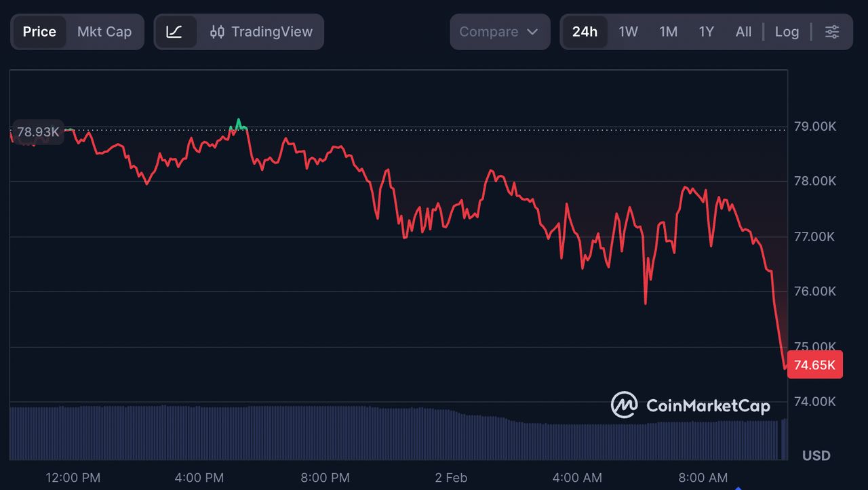868x490 pixels.
Task: View the 1M chart period
Action: pos(668,31)
